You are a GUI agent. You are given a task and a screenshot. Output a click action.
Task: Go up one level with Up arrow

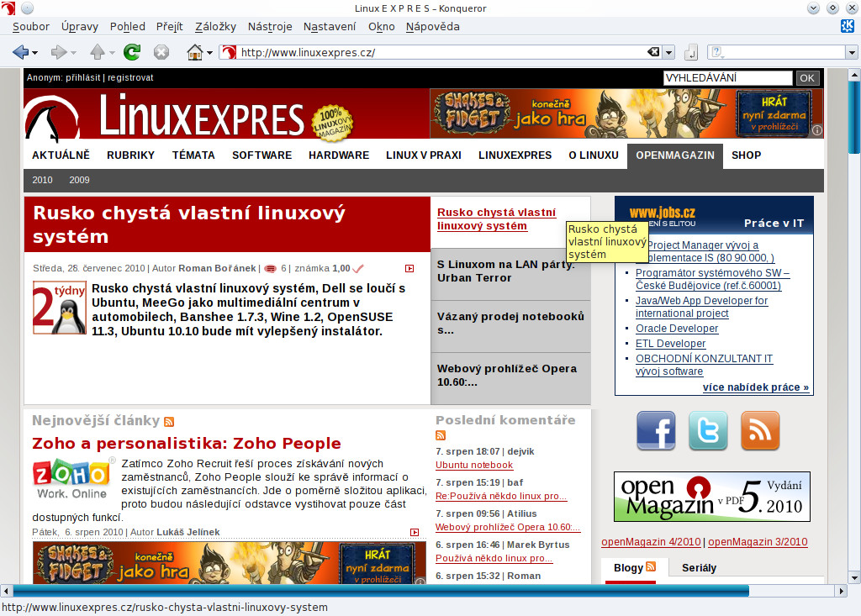pos(98,52)
